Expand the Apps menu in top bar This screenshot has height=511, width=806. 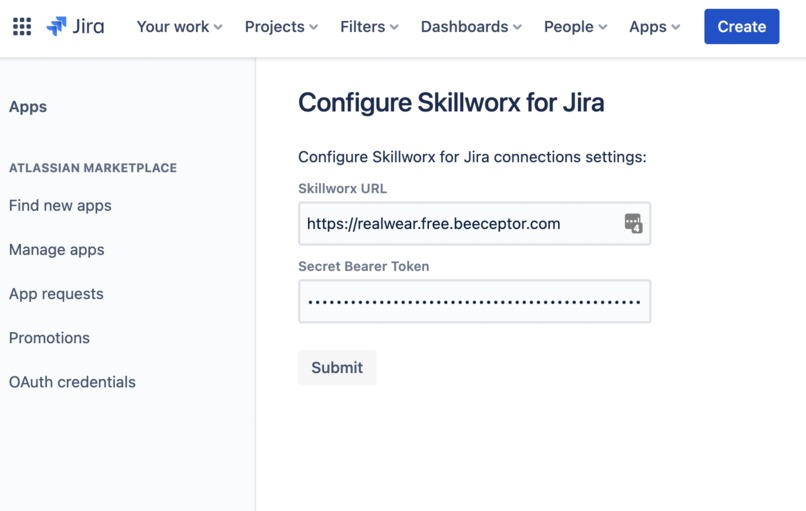point(654,27)
